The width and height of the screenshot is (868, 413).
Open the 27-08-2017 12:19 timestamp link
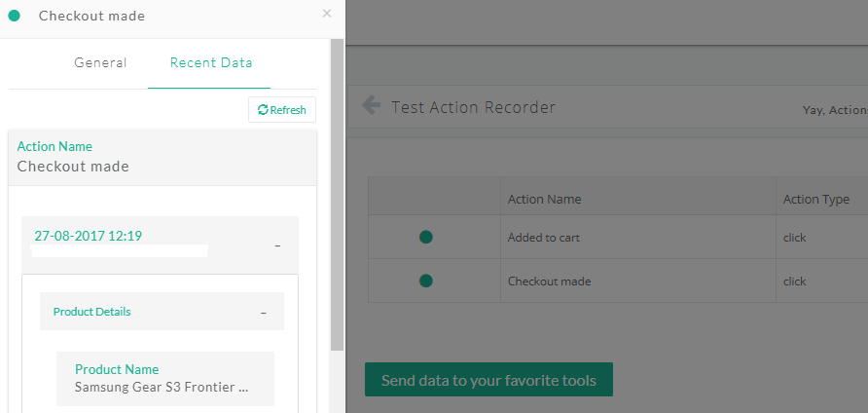(x=88, y=236)
